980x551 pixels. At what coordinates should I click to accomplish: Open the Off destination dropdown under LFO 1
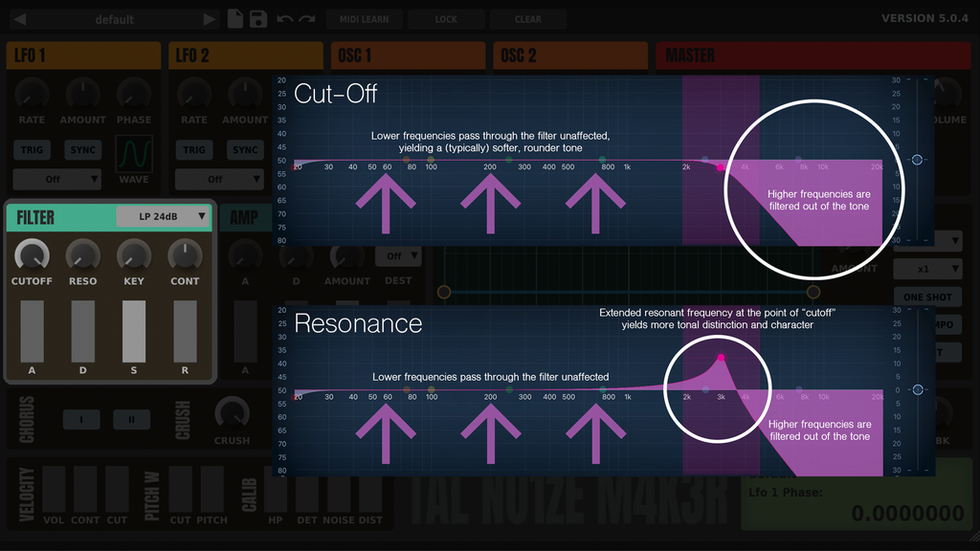click(56, 179)
